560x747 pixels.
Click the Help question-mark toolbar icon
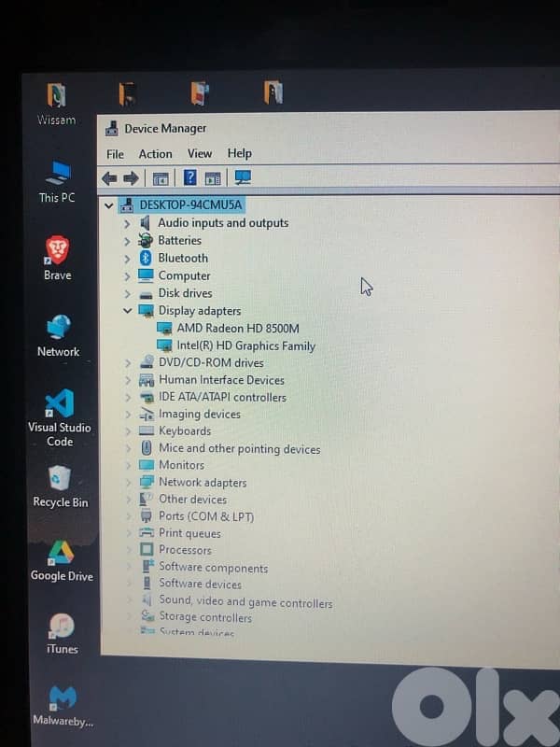click(x=189, y=177)
